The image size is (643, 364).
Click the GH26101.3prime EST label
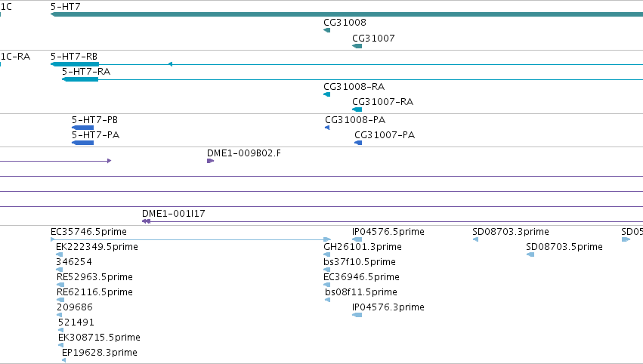tap(363, 247)
